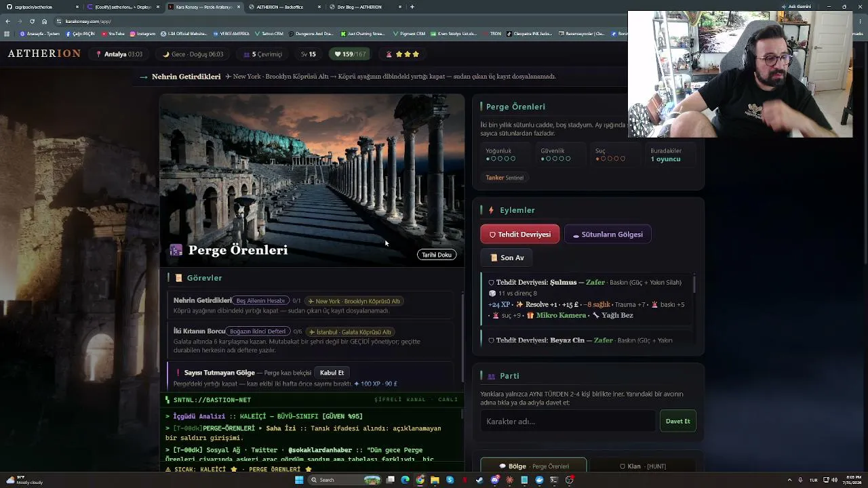Click the AETHERION logo
The width and height of the screenshot is (868, 488).
[44, 54]
